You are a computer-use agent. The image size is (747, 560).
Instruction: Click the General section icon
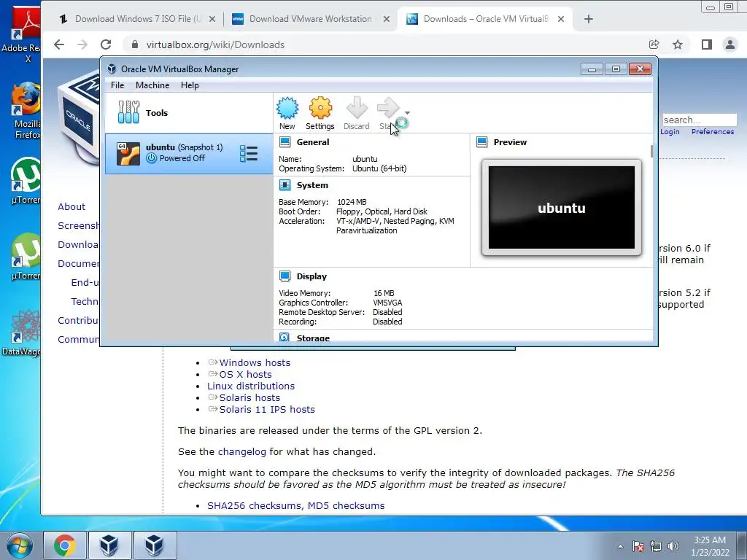point(285,142)
